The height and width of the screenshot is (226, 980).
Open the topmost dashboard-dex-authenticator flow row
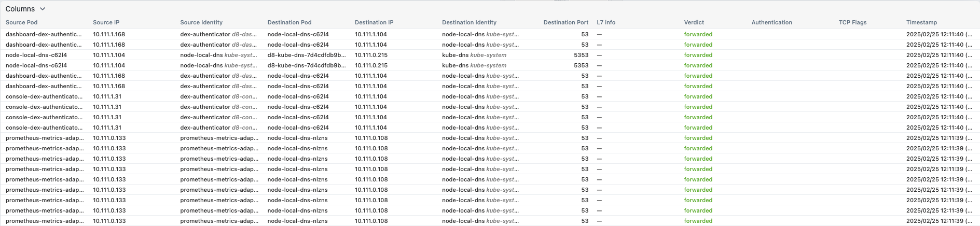pyautogui.click(x=44, y=34)
